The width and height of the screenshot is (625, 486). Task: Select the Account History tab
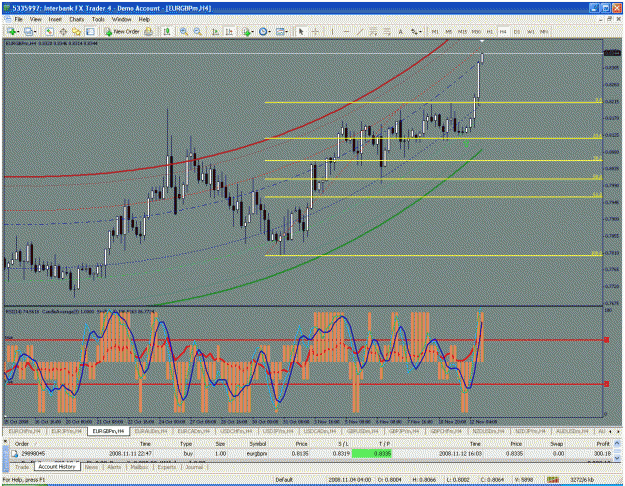point(57,466)
